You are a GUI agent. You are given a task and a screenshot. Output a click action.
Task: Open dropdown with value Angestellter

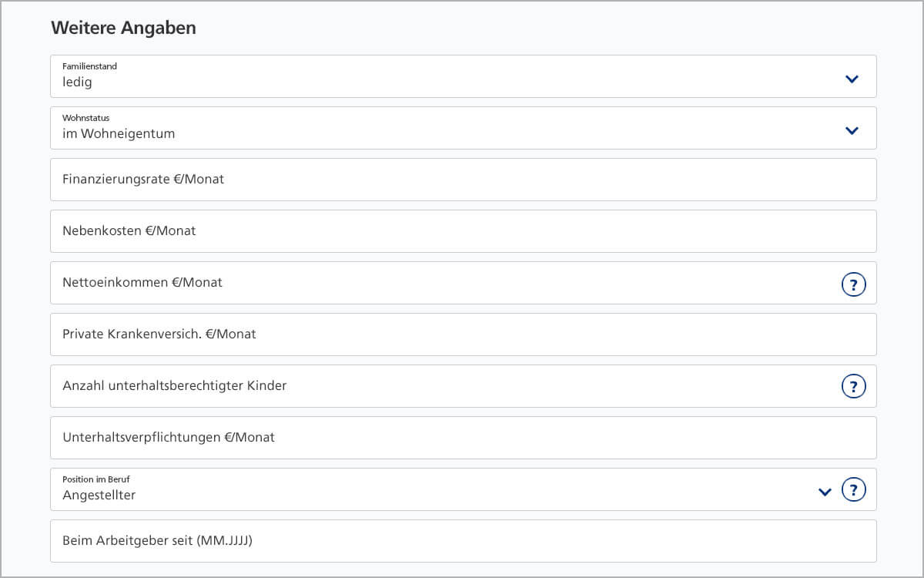pos(464,489)
